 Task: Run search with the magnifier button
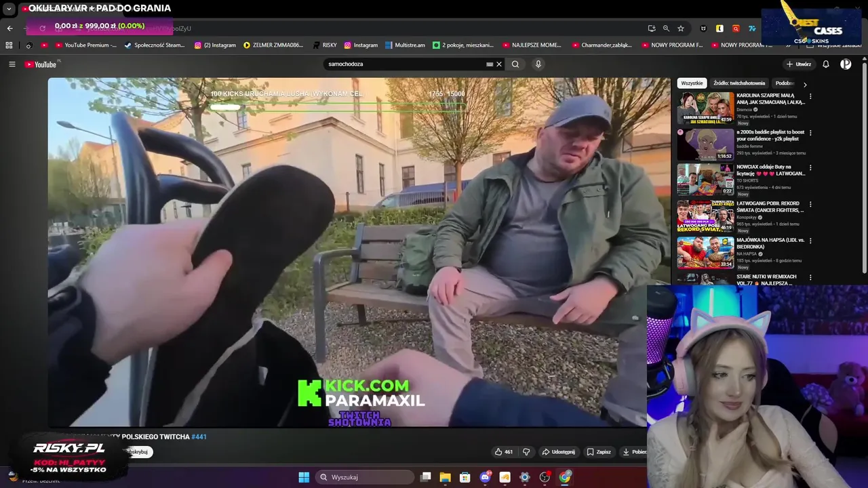coord(515,64)
